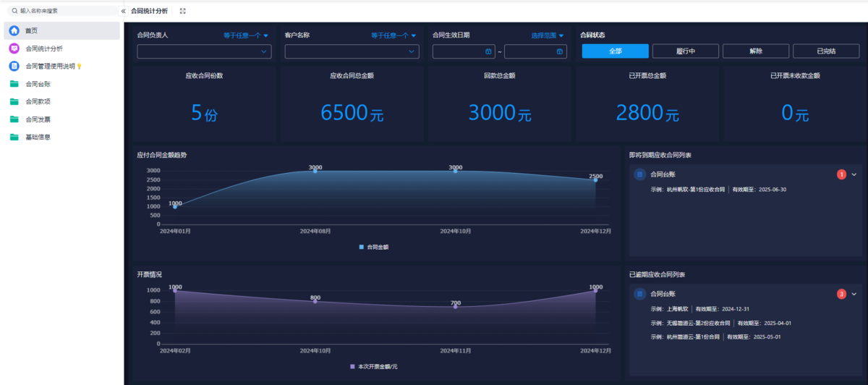Image resolution: width=868 pixels, height=385 pixels.
Task: Click red badge 3 in 已逾期 list
Action: point(841,294)
